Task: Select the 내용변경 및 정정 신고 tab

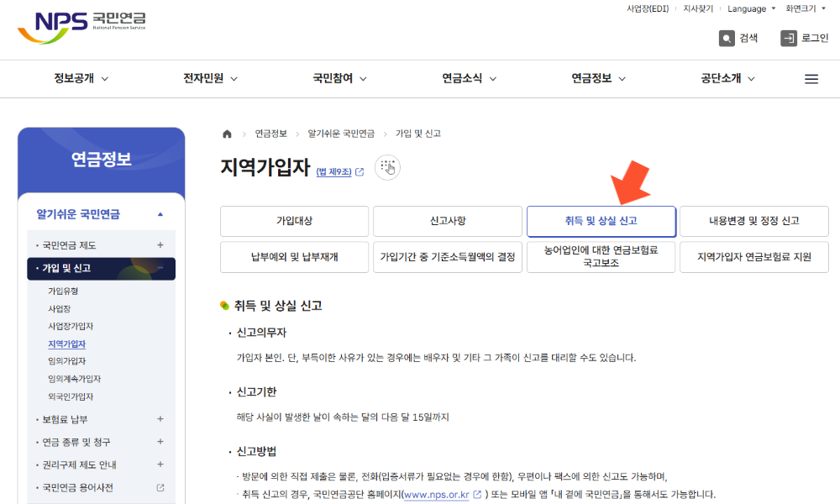Action: click(x=753, y=221)
